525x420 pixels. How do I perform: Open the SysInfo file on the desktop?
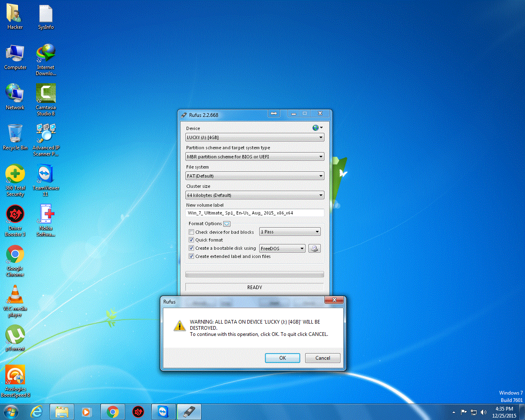pyautogui.click(x=46, y=17)
